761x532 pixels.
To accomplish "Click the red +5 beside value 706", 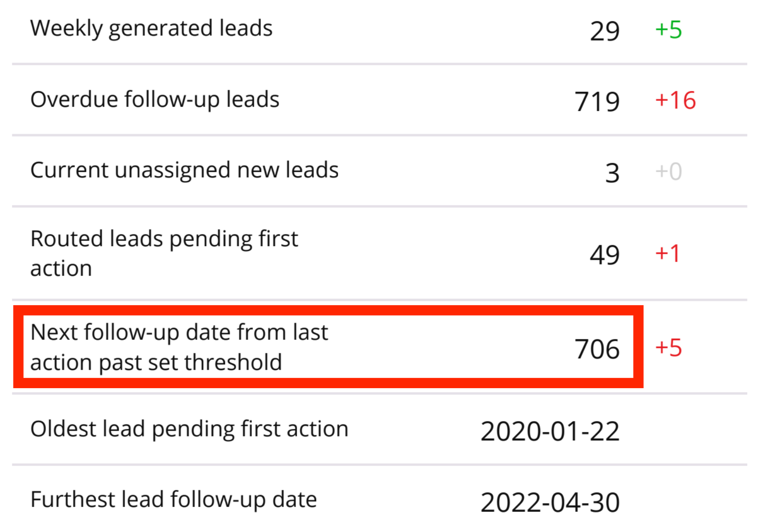I will pos(668,348).
